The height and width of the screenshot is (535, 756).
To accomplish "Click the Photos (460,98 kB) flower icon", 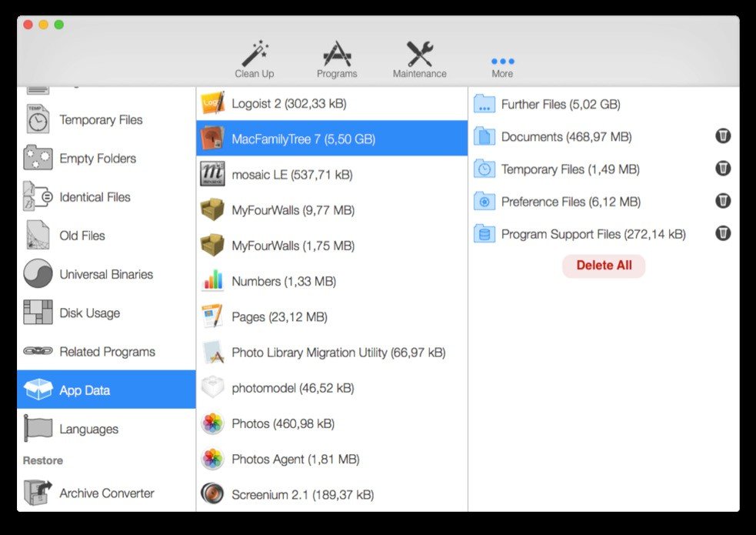I will (x=212, y=423).
